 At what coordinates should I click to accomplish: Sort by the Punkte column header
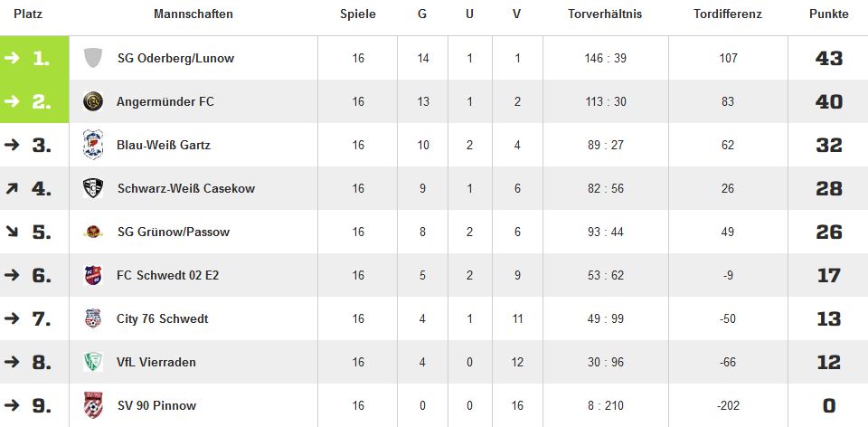click(829, 14)
